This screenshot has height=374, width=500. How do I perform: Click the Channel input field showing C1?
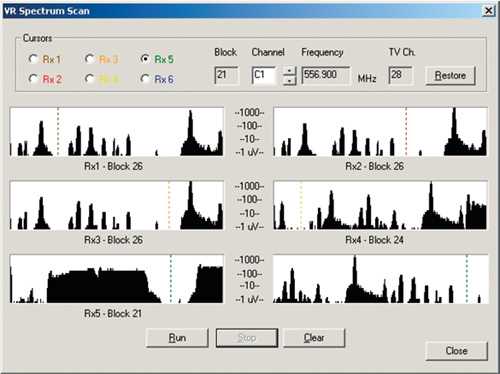pyautogui.click(x=264, y=76)
